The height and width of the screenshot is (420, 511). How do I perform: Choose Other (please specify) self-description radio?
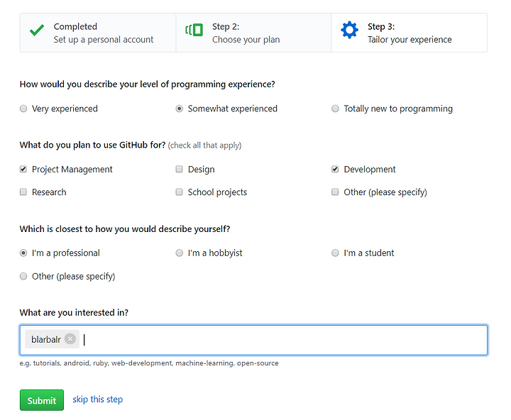[23, 276]
